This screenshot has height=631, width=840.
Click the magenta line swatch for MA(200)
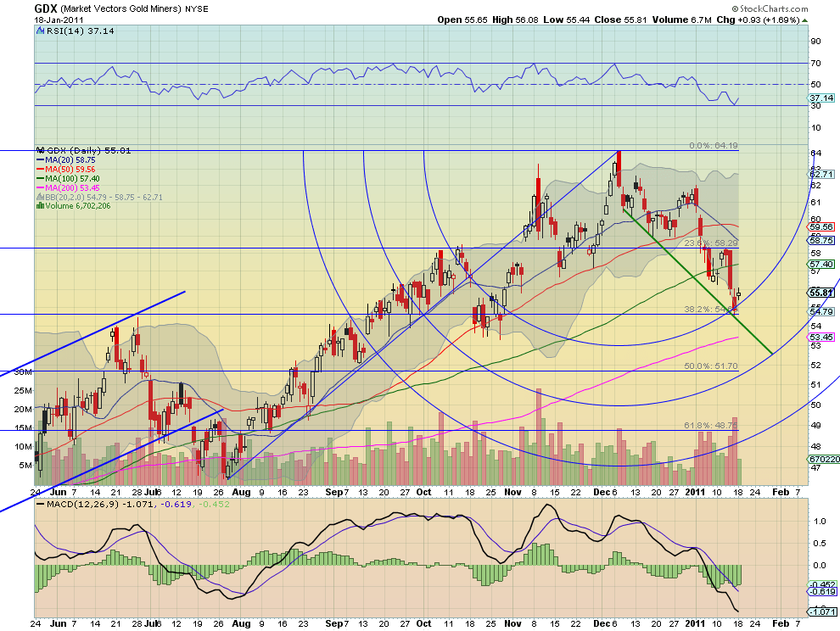pos(40,188)
